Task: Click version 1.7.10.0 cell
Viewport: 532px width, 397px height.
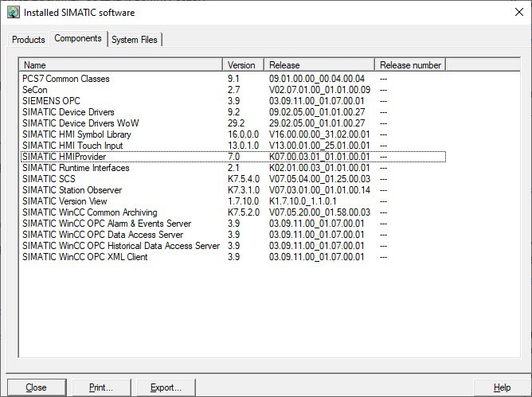Action: point(243,201)
